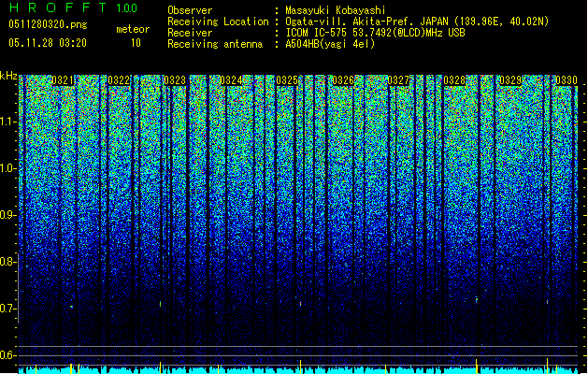The height and width of the screenshot is (374, 588).
Task: Select the Ogata-vill. Akita-Pref. JAPAN location text
Action: (417, 22)
